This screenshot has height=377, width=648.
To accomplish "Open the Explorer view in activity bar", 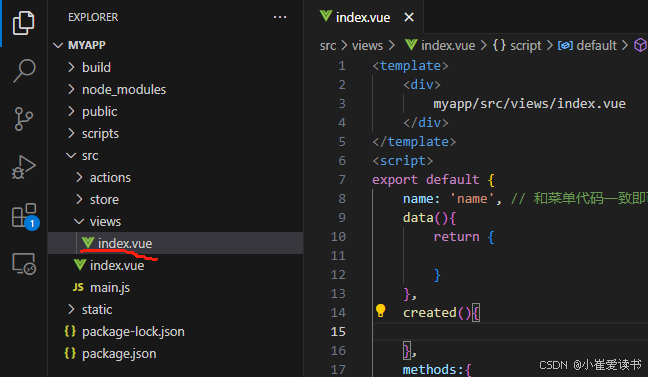I will click(x=24, y=23).
